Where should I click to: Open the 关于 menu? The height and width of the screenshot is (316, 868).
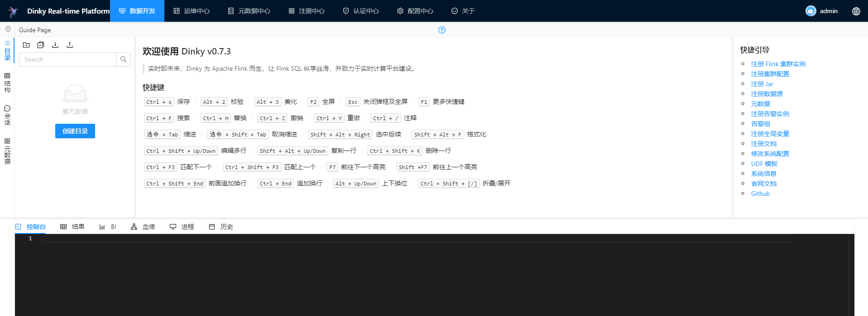(463, 11)
